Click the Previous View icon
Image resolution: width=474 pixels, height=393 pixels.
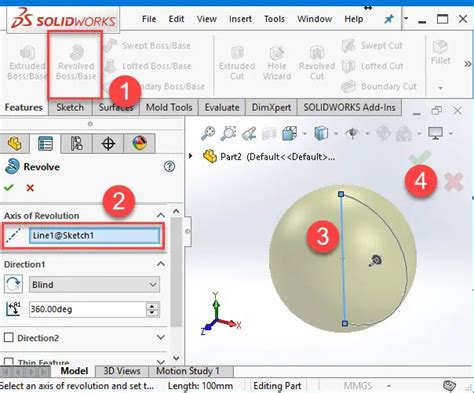(x=249, y=134)
